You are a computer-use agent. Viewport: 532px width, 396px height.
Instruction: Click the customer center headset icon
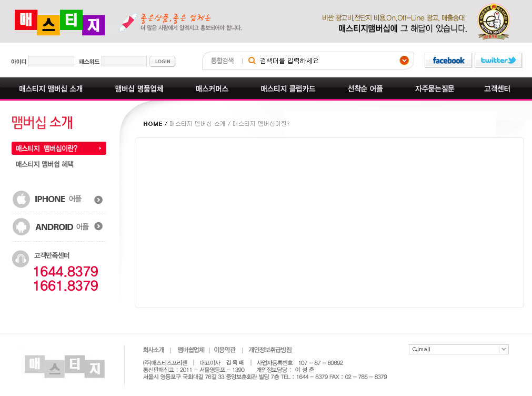coord(21,259)
